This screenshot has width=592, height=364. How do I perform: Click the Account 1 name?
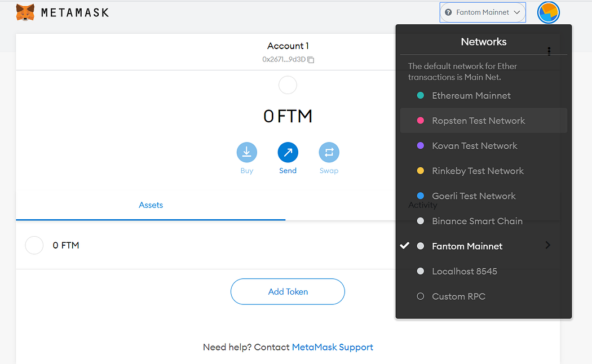point(288,46)
